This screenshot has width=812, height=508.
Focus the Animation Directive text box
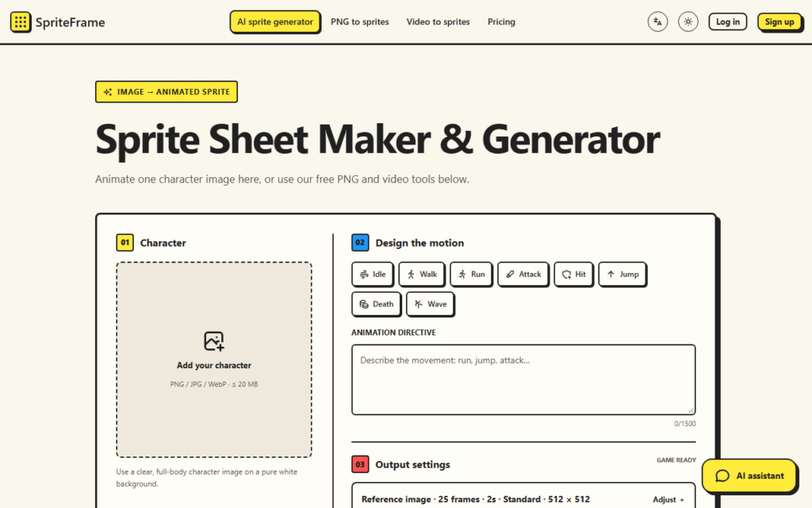(x=523, y=379)
